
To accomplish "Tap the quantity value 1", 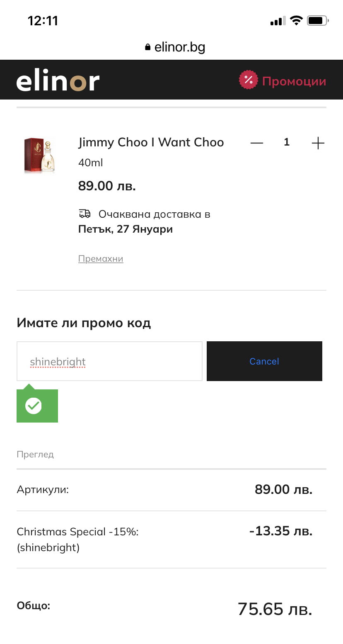I will (x=287, y=143).
